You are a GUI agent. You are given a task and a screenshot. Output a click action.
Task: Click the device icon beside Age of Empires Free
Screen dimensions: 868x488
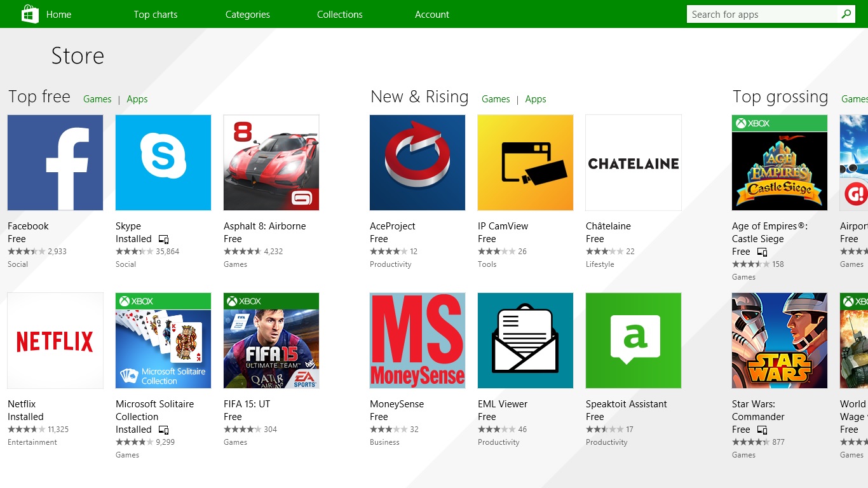pos(762,252)
